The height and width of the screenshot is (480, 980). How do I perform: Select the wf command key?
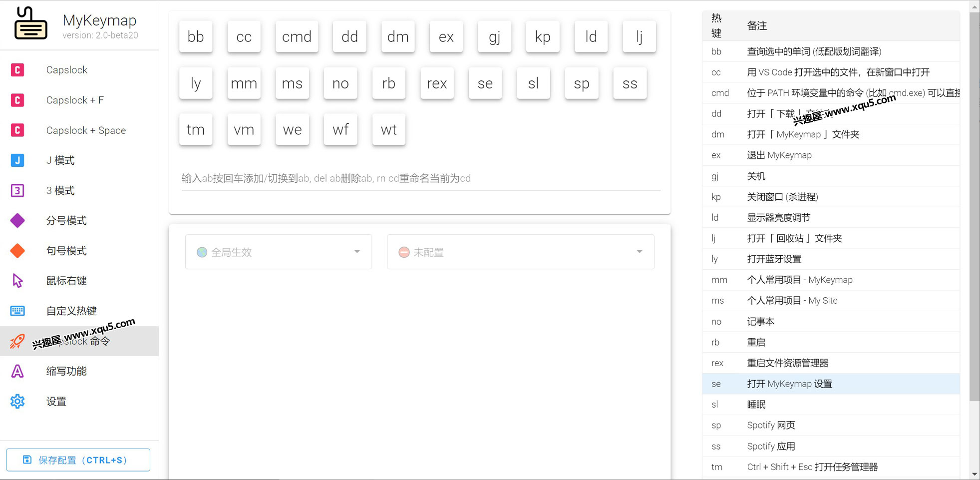[340, 129]
